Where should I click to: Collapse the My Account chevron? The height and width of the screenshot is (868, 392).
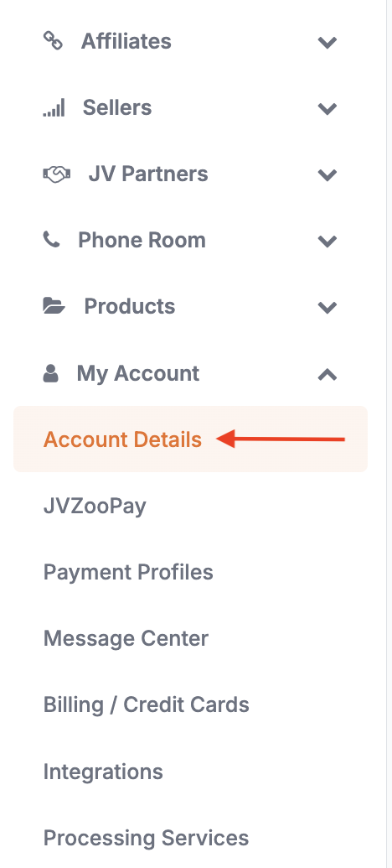328,375
